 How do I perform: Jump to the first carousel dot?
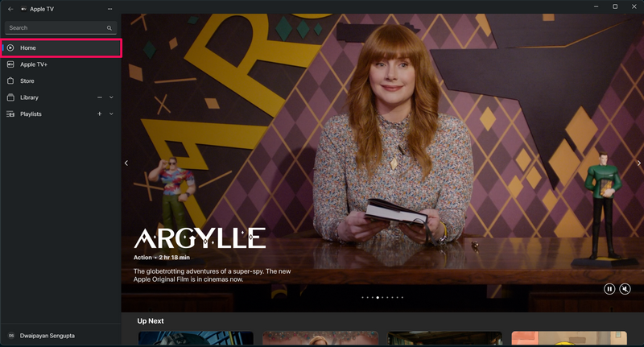[x=362, y=297]
